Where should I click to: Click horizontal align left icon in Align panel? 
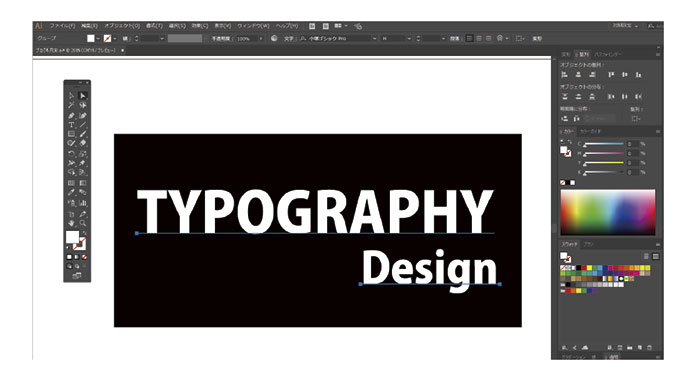coord(565,74)
